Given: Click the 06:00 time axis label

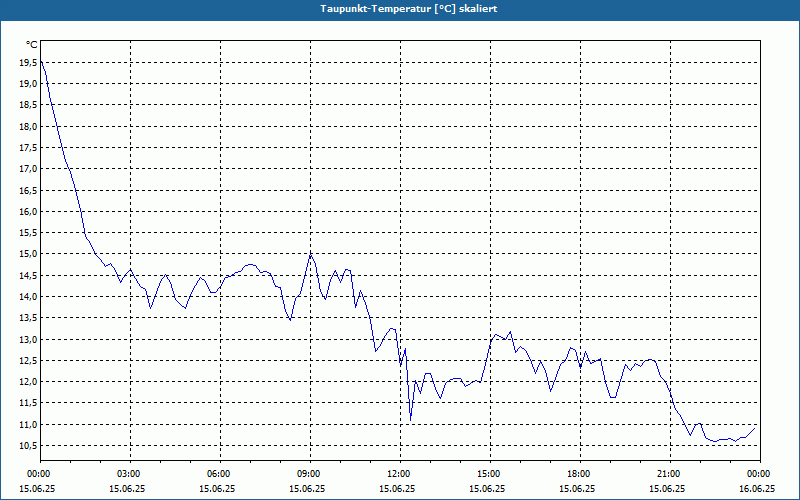Looking at the screenshot, I should pyautogui.click(x=220, y=474).
